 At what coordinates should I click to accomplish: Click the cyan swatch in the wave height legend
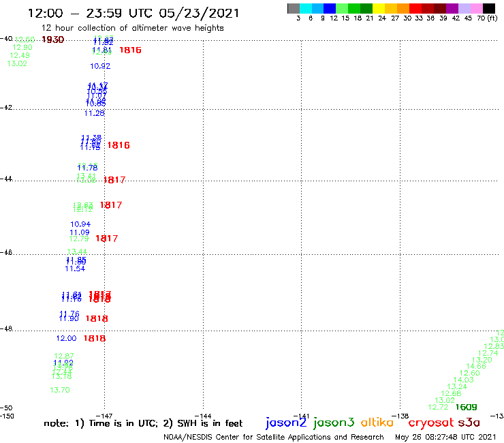pyautogui.click(x=306, y=8)
